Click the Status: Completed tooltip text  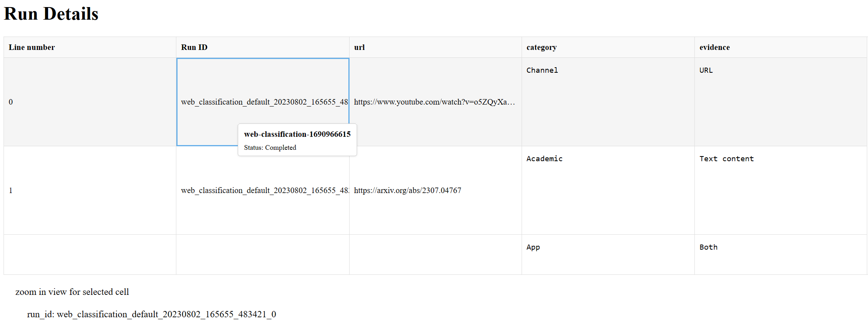[270, 147]
